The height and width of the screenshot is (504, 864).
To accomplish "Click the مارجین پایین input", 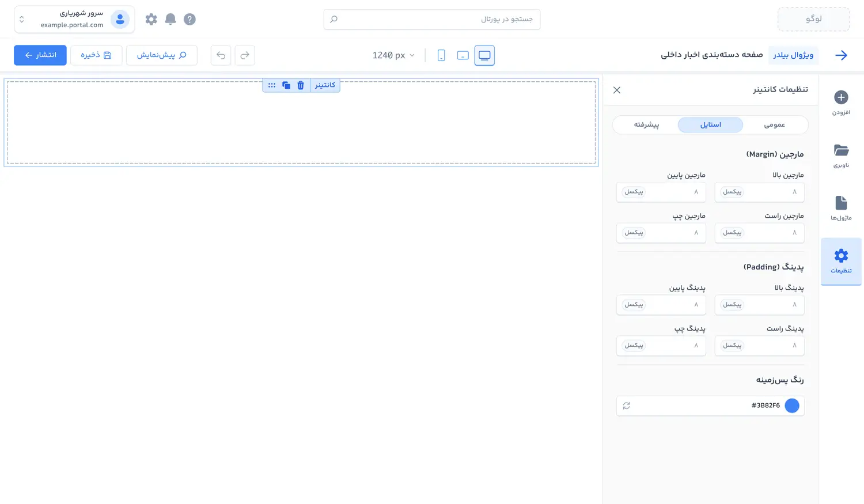I will [x=661, y=192].
